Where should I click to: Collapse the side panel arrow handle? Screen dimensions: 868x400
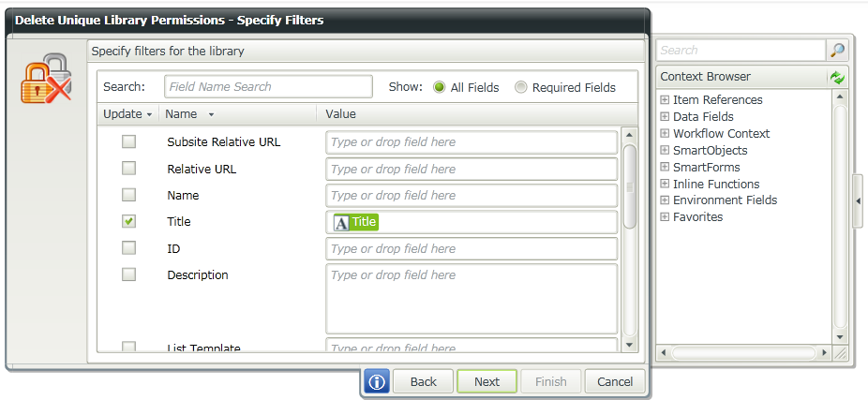tap(858, 200)
